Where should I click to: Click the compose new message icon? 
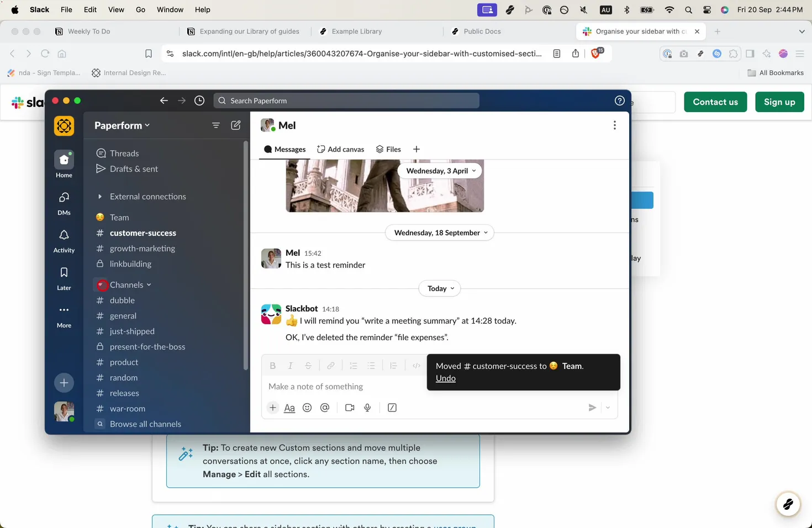coord(236,125)
